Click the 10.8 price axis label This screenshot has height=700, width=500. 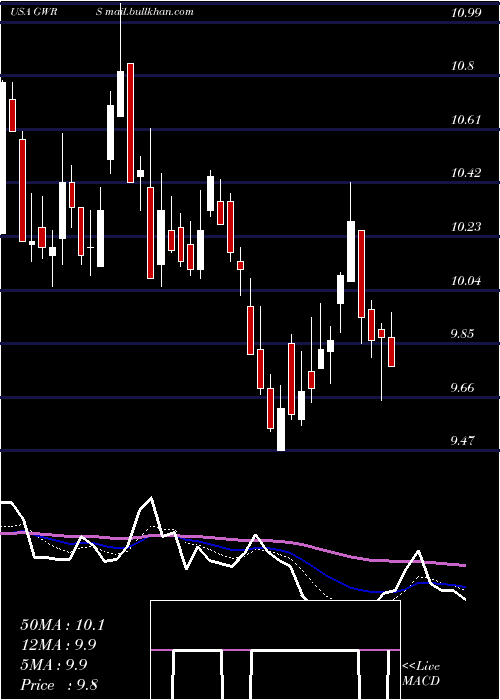[462, 66]
